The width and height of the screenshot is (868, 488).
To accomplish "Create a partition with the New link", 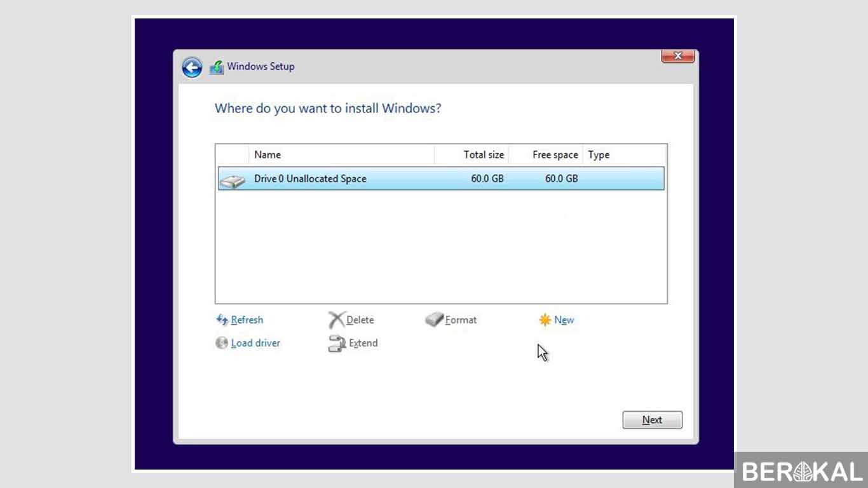I will pos(564,320).
